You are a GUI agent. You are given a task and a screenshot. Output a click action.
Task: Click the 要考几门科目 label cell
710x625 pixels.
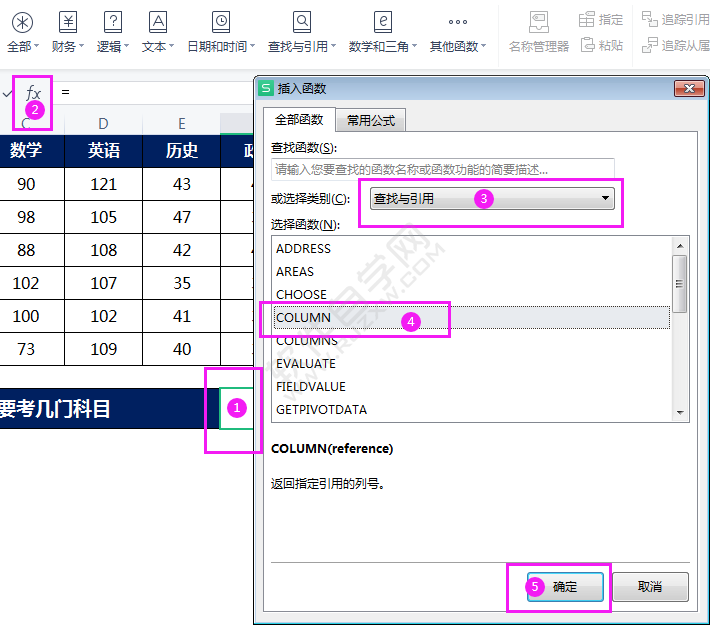[x=109, y=409]
